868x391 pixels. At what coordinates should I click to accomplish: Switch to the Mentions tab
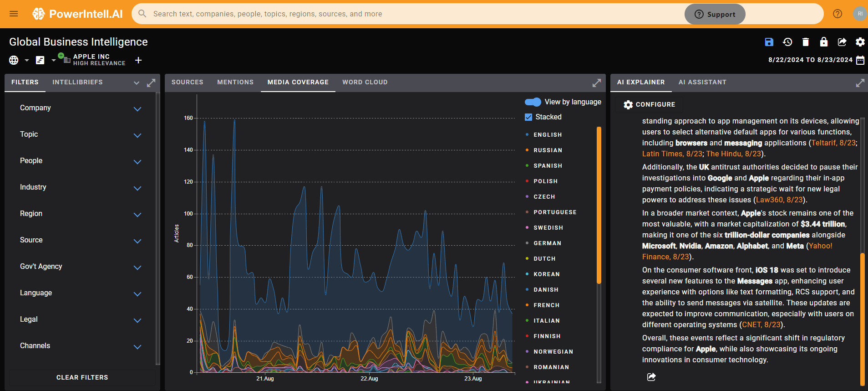click(x=235, y=82)
